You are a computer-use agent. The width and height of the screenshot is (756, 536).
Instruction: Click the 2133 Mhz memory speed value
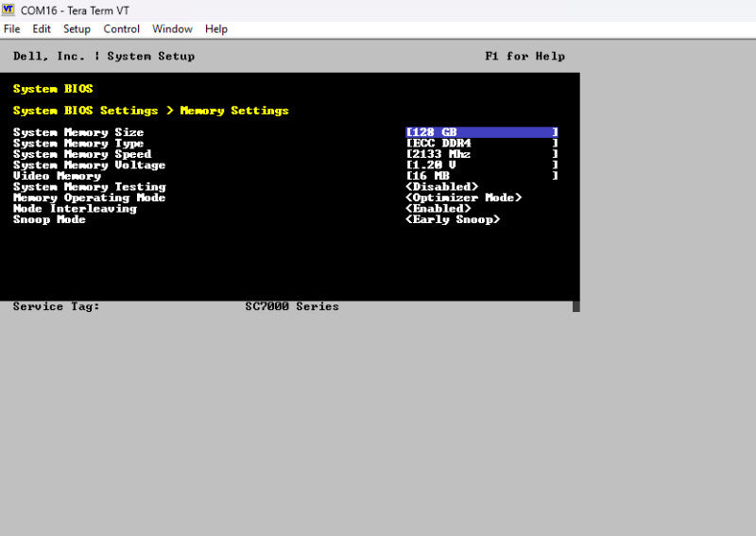click(482, 154)
